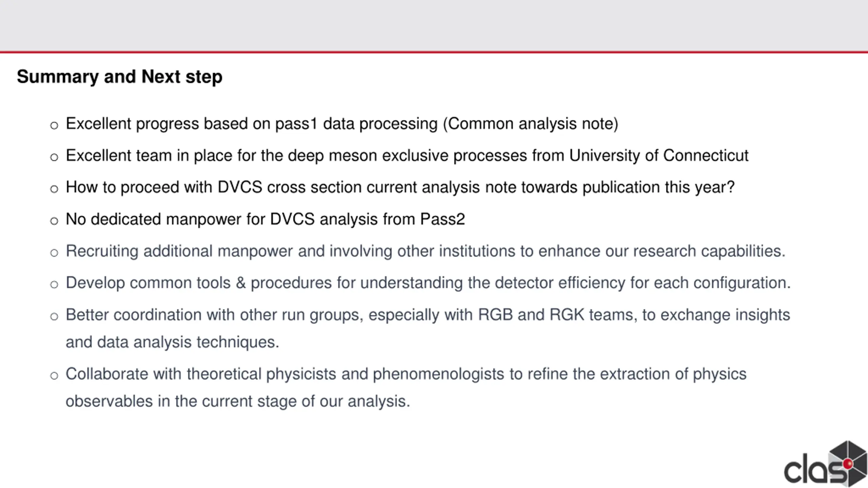Click the word 'Pass2' in fourth bullet
This screenshot has height=488, width=868.
click(442, 219)
